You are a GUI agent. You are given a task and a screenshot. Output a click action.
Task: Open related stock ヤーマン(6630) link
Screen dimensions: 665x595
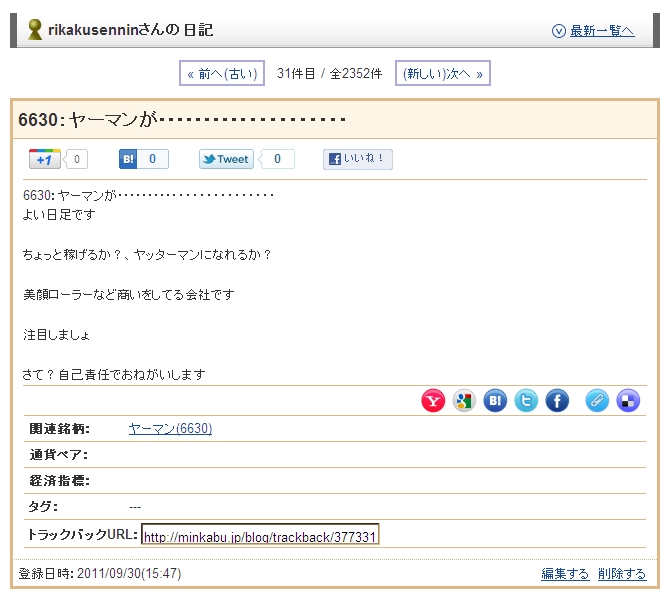(170, 428)
